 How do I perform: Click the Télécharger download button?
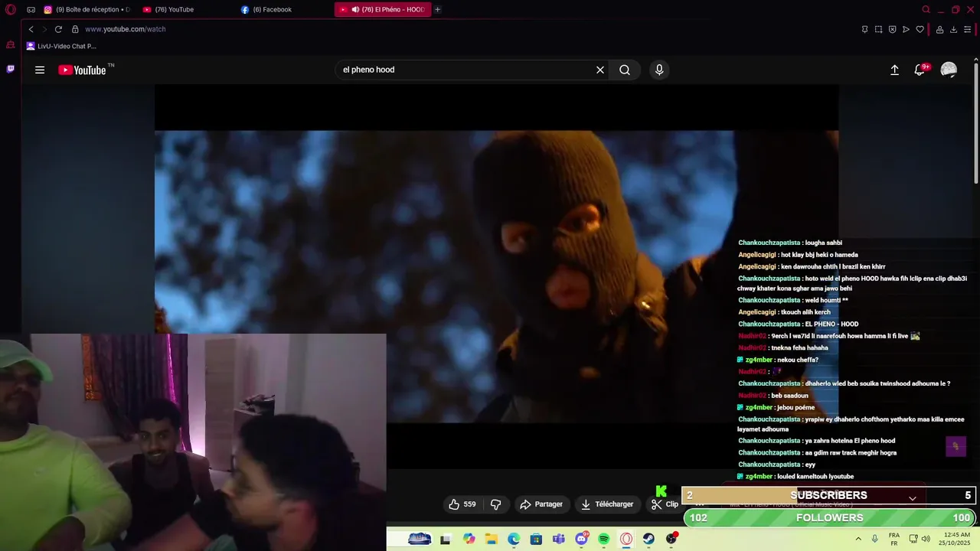(607, 504)
